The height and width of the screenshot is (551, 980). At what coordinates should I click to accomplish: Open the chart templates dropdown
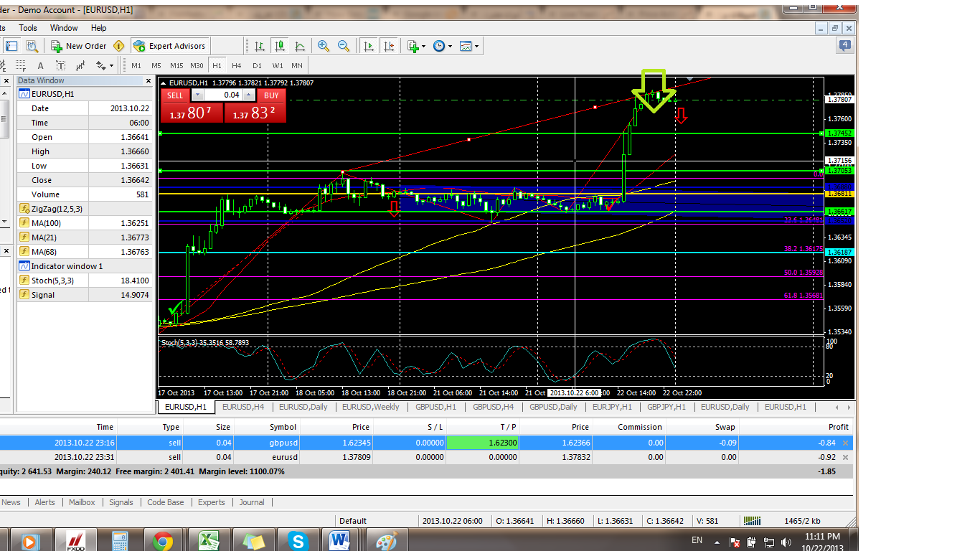[x=469, y=46]
